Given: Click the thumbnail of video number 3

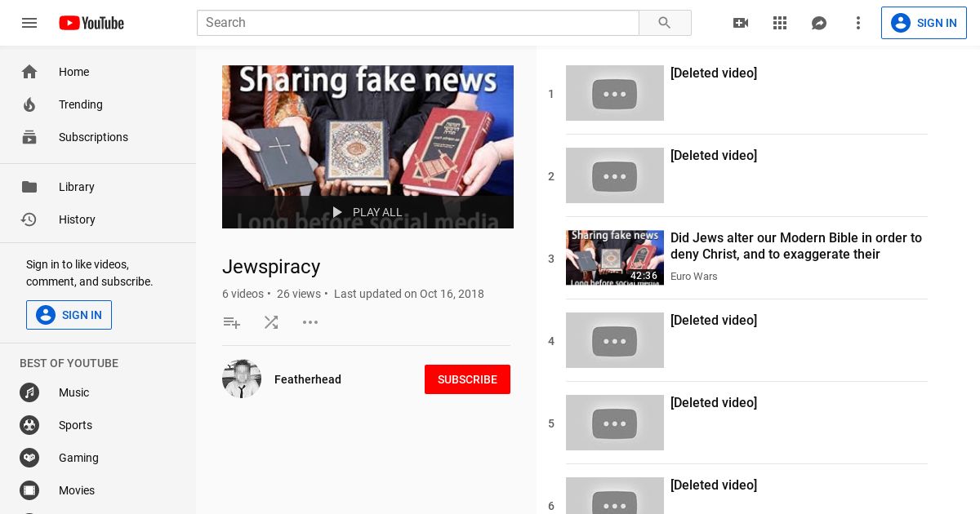Looking at the screenshot, I should (x=615, y=258).
